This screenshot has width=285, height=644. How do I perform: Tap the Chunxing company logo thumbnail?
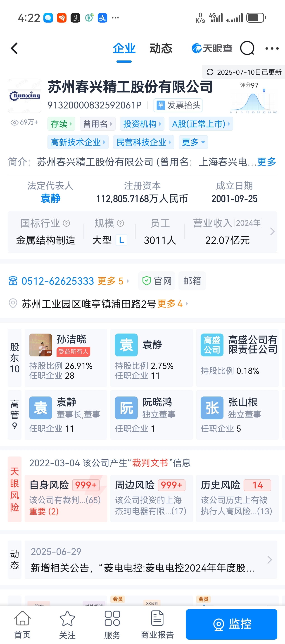click(x=24, y=96)
